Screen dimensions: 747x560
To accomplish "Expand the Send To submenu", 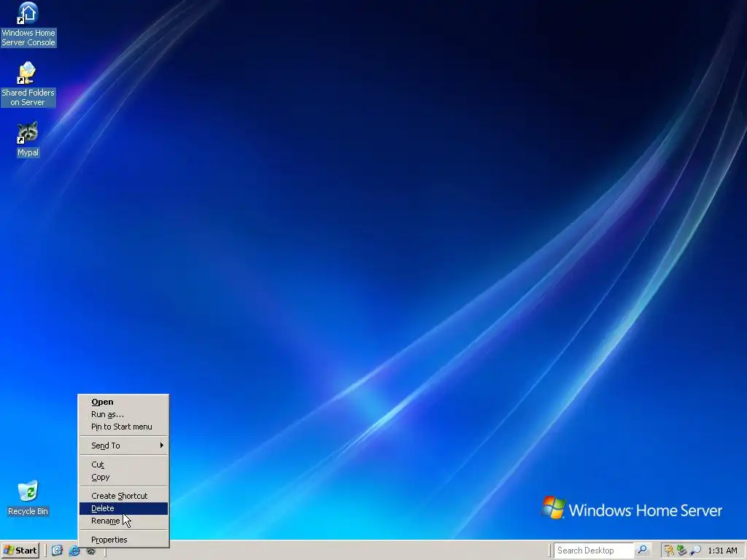I will (x=123, y=446).
